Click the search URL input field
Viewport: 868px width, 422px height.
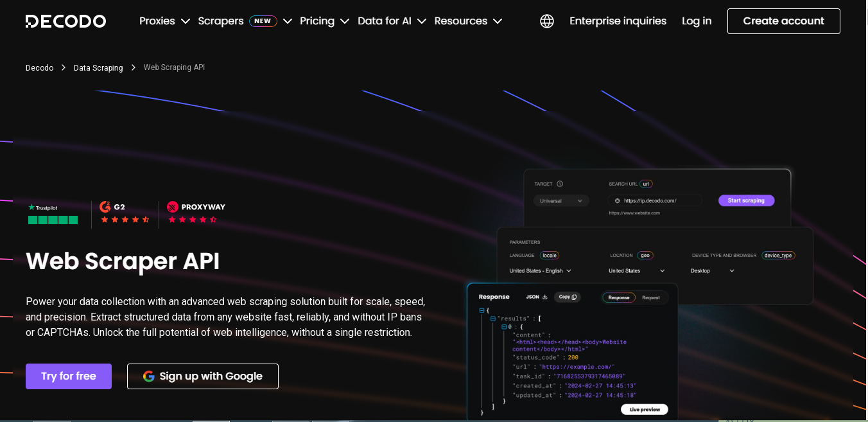[x=655, y=201]
